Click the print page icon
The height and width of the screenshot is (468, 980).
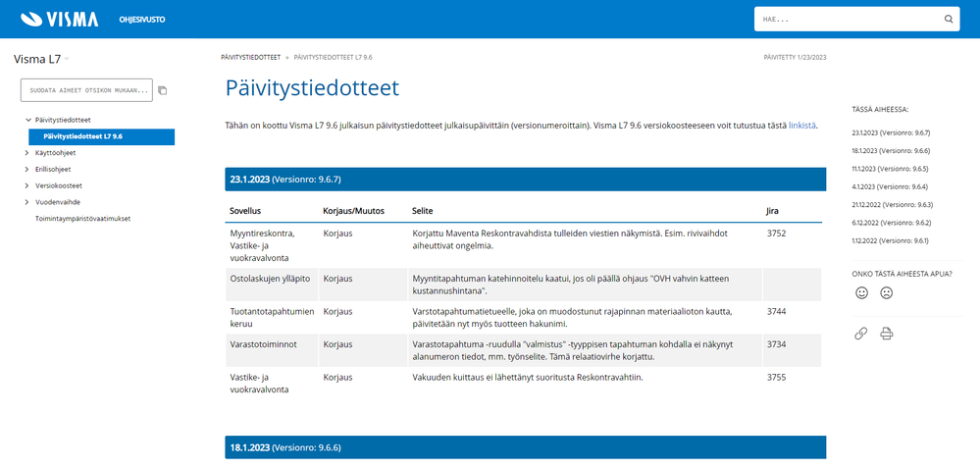tap(886, 334)
